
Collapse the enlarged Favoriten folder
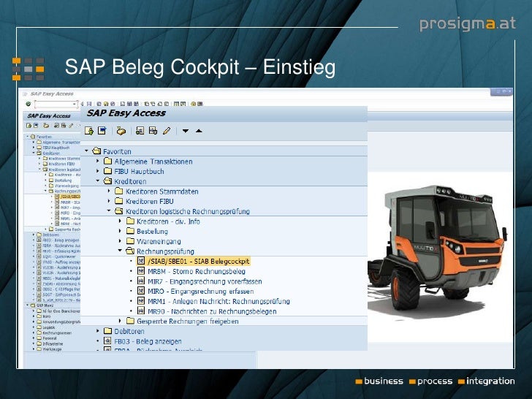(86, 151)
